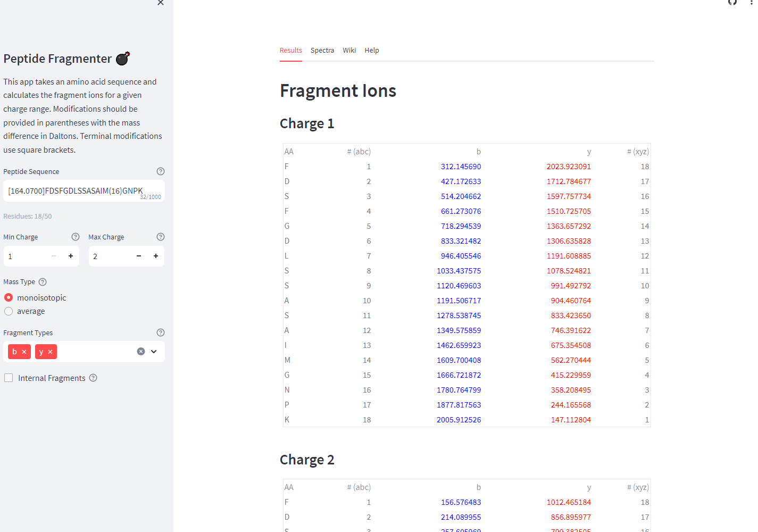Select y ion value 904.460764
Image resolution: width=758 pixels, height=532 pixels.
click(571, 301)
